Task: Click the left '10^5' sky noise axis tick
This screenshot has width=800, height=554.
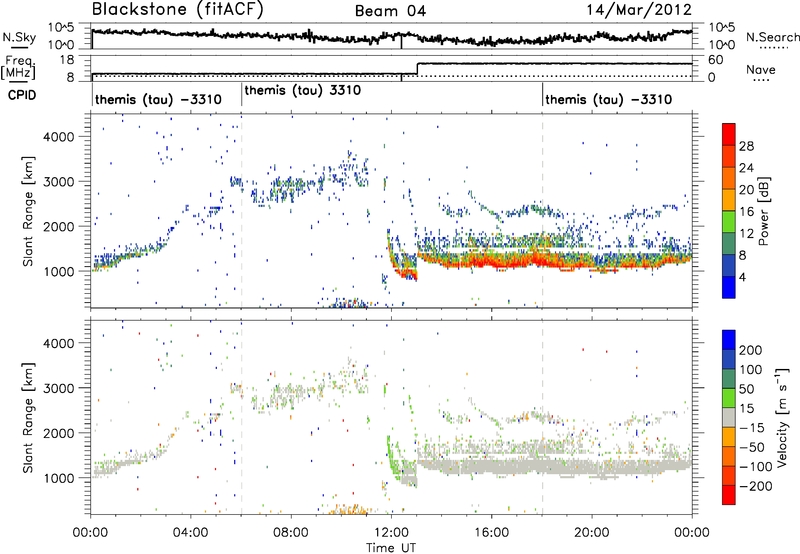Action: (x=61, y=28)
